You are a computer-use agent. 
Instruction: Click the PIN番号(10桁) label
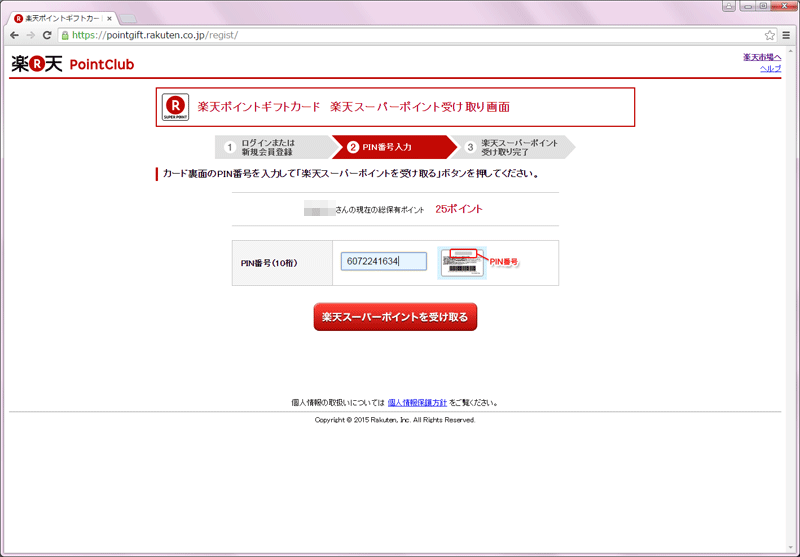coord(269,263)
